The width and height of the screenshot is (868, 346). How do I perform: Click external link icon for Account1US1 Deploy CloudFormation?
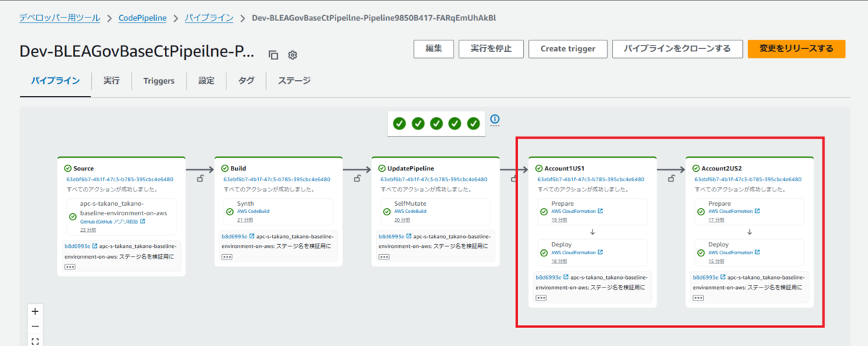[x=600, y=253]
